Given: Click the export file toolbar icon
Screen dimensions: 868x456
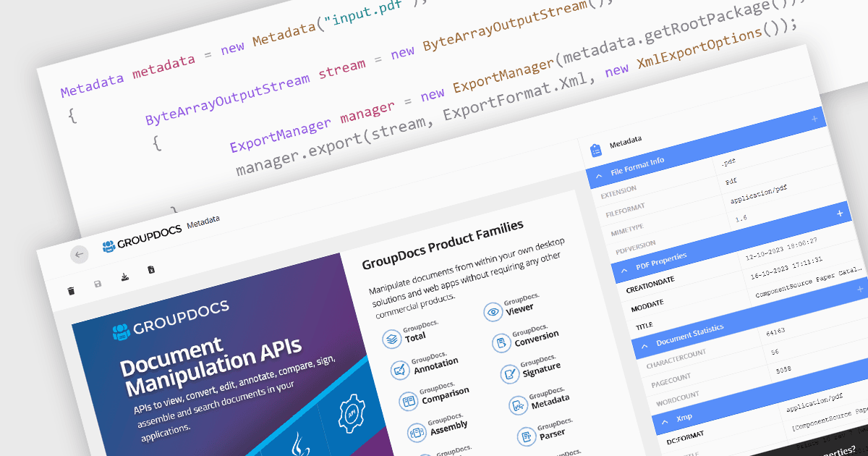Looking at the screenshot, I should 151,269.
